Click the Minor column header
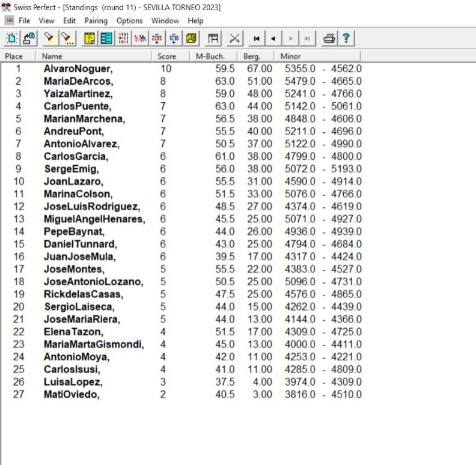 click(317, 56)
